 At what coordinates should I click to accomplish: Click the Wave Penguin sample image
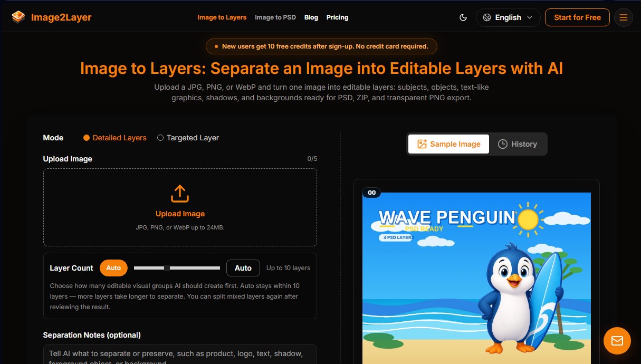[476, 278]
